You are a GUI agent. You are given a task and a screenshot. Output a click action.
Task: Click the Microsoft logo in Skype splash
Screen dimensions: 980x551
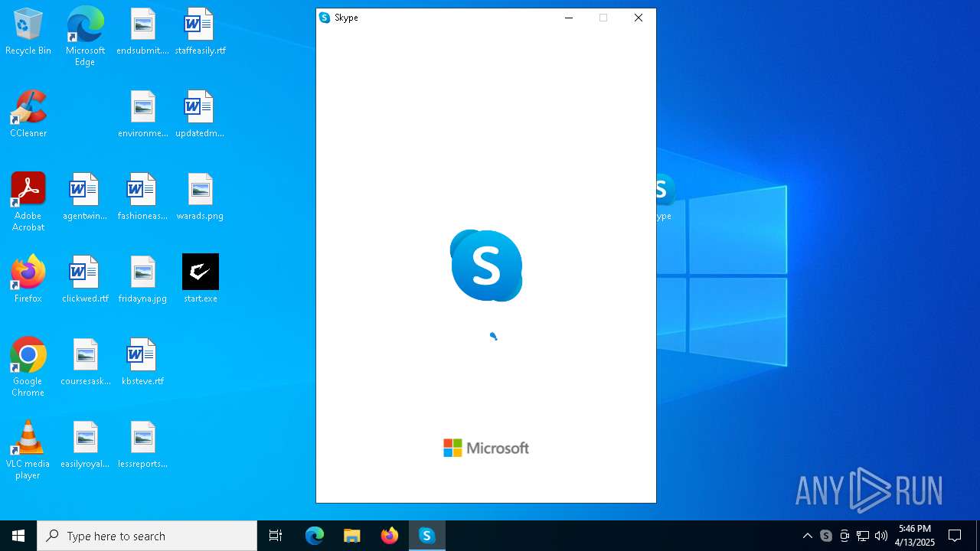(486, 448)
